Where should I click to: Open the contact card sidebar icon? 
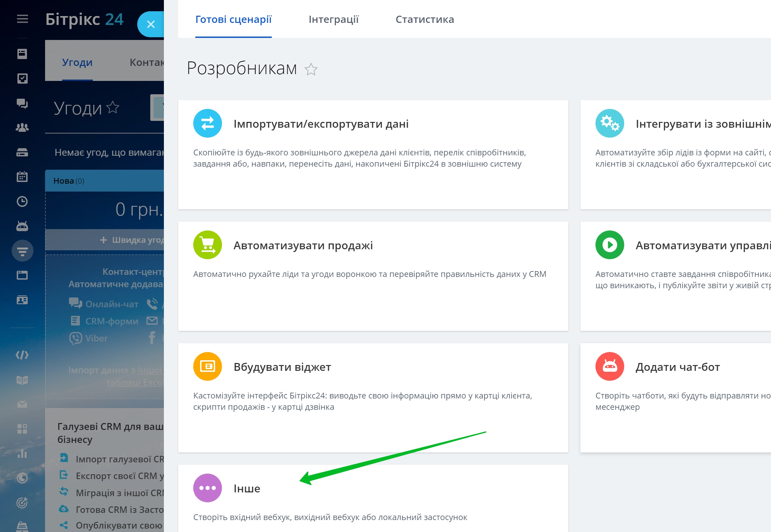click(22, 300)
